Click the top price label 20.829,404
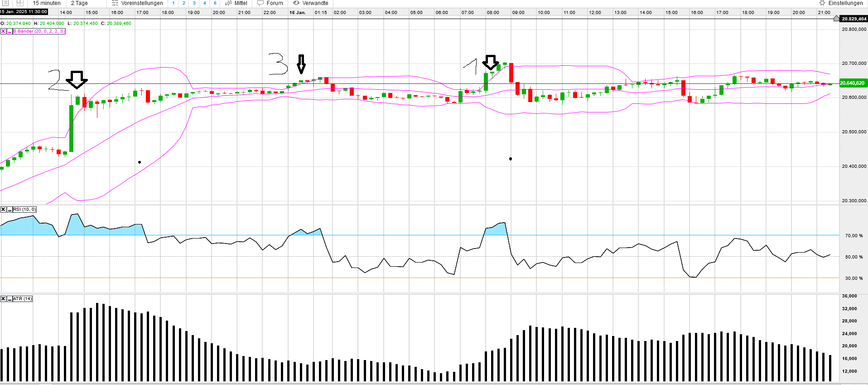Image resolution: width=868 pixels, height=385 pixels. click(854, 19)
